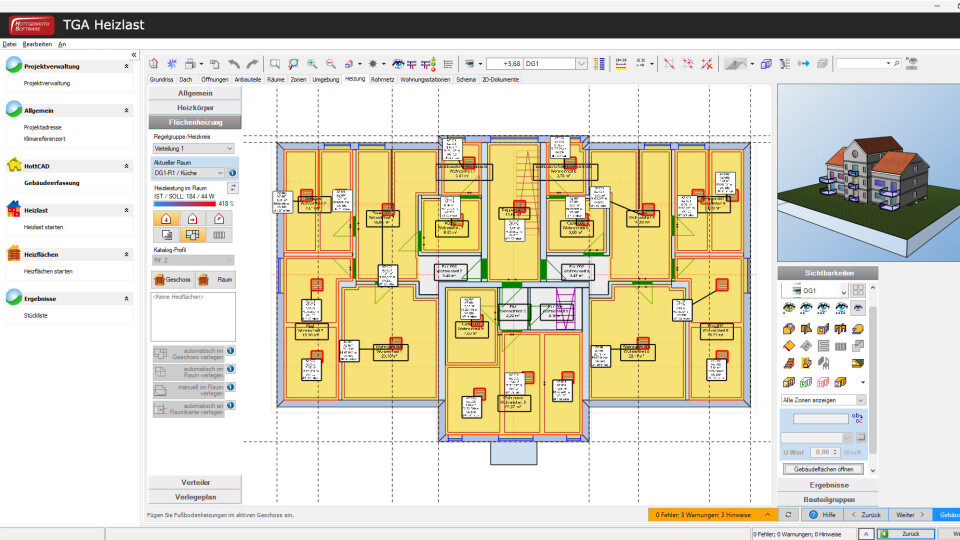960x540 pixels.
Task: Click the undo arrow in the toolbar
Action: pyautogui.click(x=234, y=63)
